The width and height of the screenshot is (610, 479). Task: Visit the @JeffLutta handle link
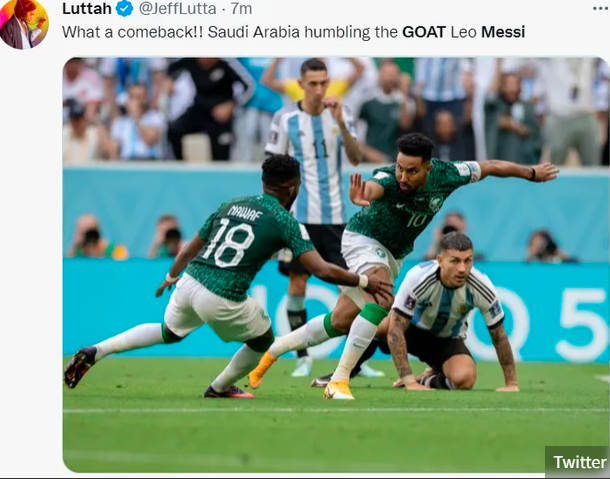click(x=177, y=9)
